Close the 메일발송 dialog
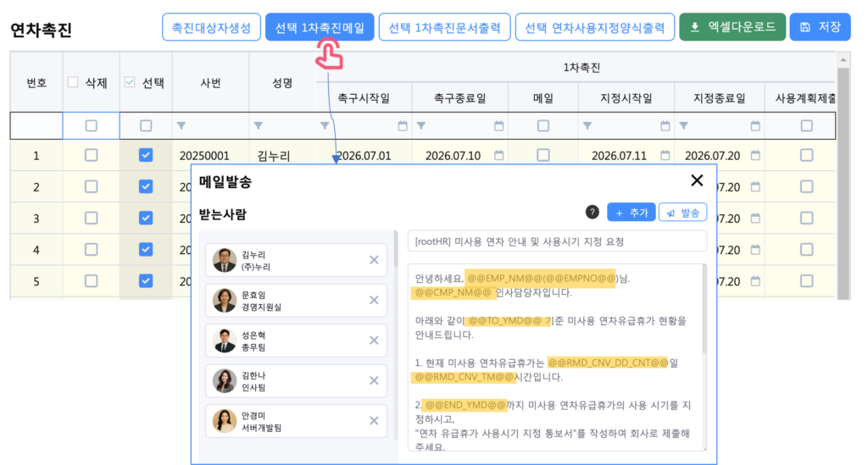The height and width of the screenshot is (465, 868). (x=697, y=180)
